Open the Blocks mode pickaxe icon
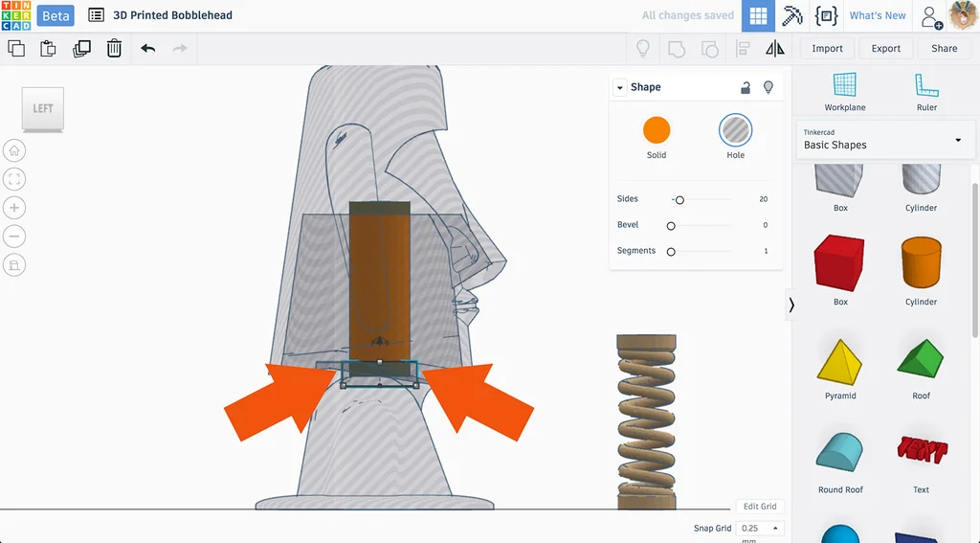Screen dimensions: 980x543 [x=791, y=15]
